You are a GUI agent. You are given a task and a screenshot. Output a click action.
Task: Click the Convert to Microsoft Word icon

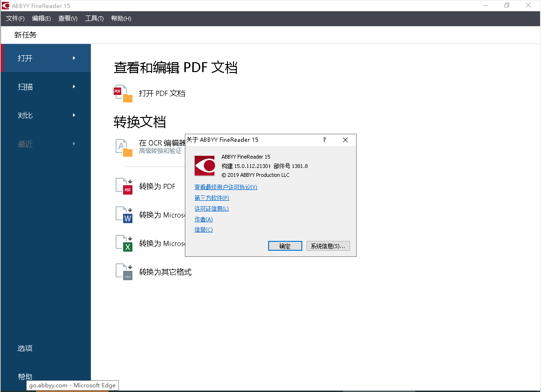click(124, 215)
